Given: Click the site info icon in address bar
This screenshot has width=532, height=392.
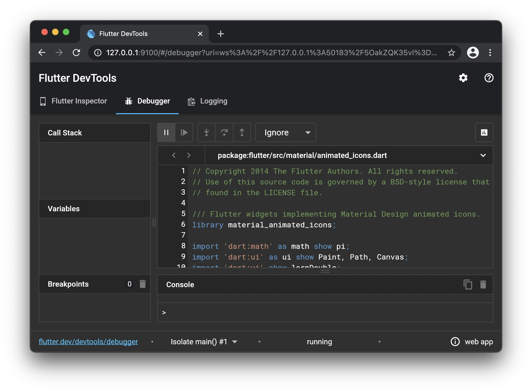Looking at the screenshot, I should [x=98, y=53].
